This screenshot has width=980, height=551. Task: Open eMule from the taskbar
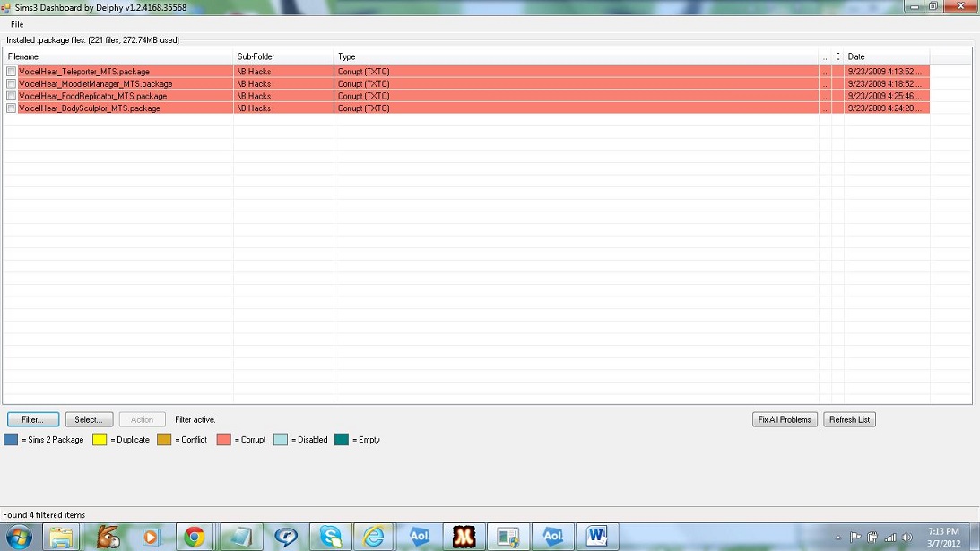pyautogui.click(x=107, y=536)
